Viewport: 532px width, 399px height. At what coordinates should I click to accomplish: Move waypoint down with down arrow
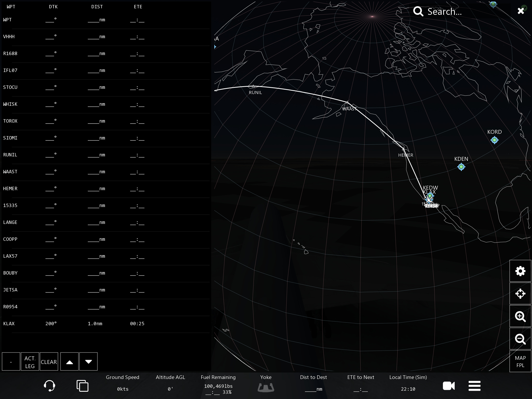[88, 362]
